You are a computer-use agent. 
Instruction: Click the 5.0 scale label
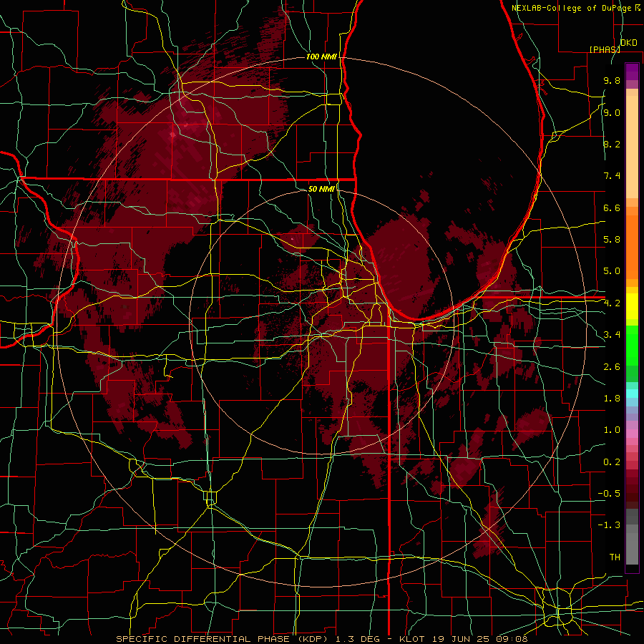pyautogui.click(x=612, y=271)
